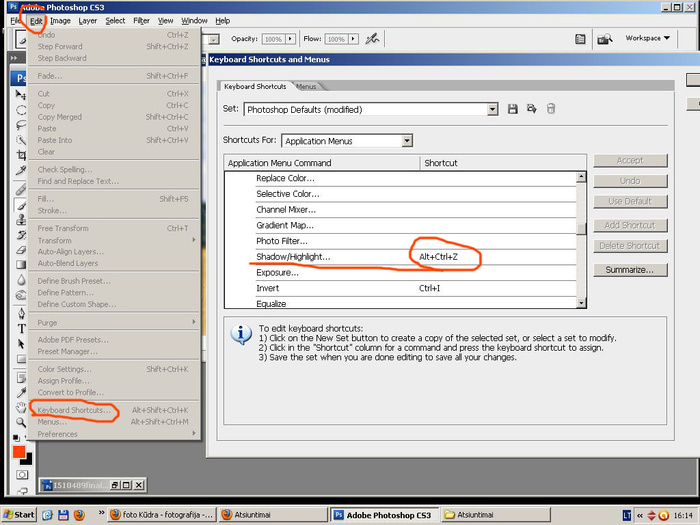Click the Summarize button
Screen dimensions: 700x525
(x=630, y=270)
